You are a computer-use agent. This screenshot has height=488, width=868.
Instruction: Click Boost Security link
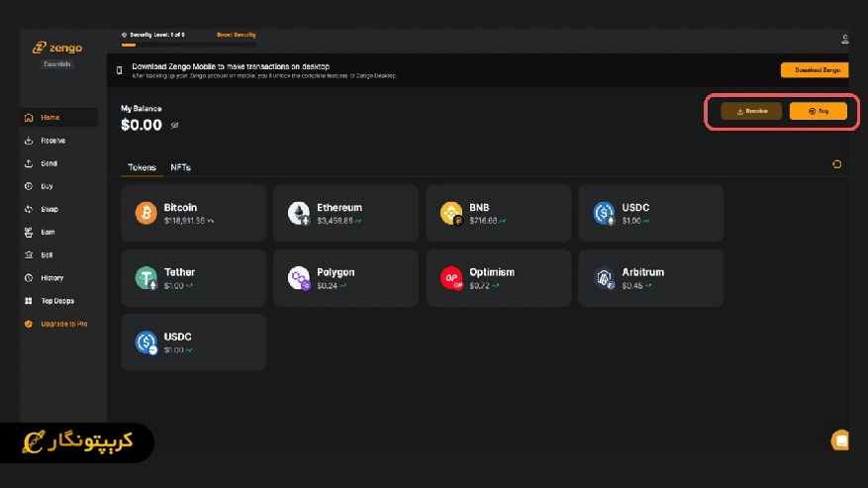coord(237,35)
